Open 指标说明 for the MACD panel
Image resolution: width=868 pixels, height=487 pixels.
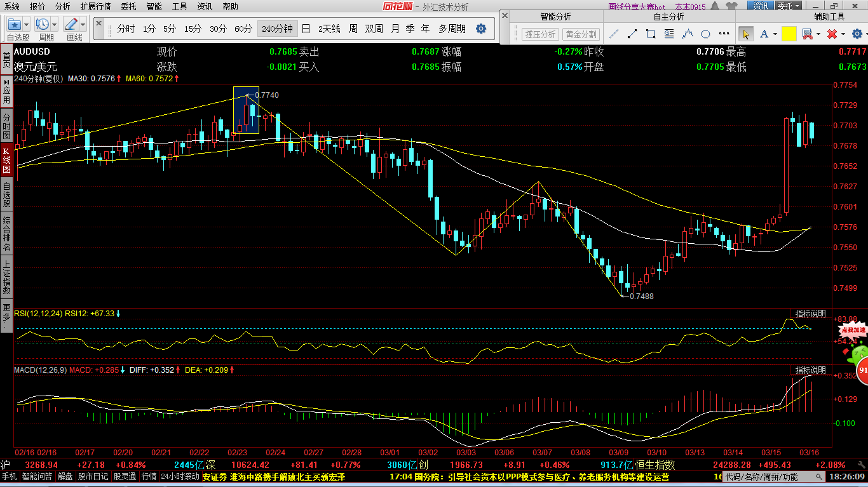[x=811, y=370]
